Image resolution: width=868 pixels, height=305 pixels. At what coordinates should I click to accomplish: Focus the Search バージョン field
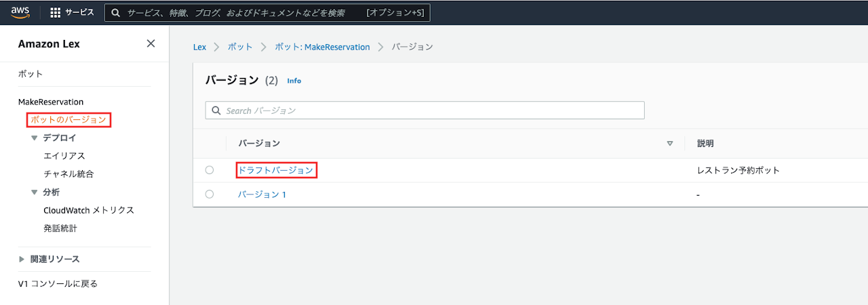(425, 110)
